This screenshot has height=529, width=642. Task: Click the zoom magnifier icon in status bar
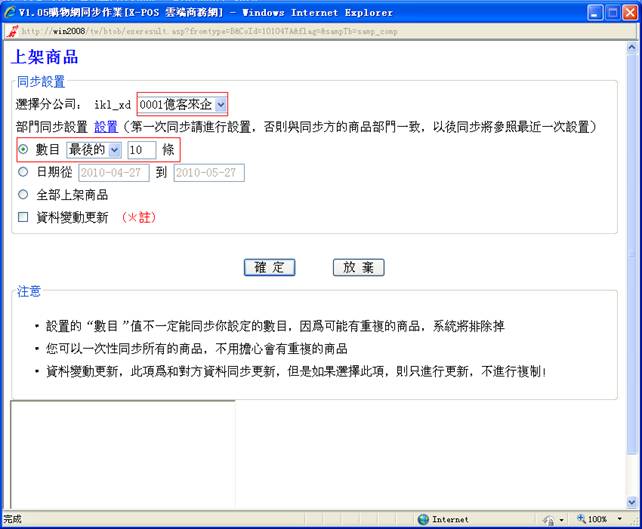coord(578,520)
